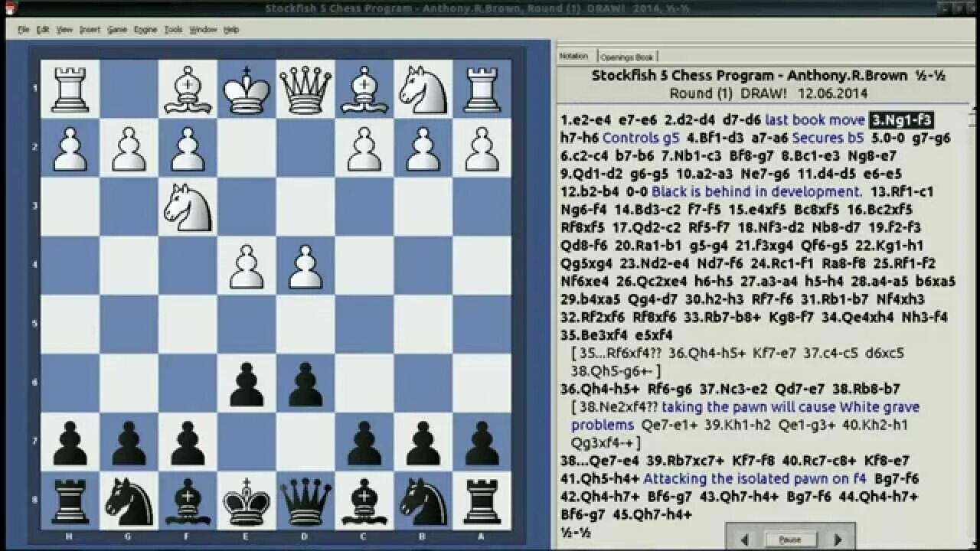Image resolution: width=980 pixels, height=551 pixels.
Task: Switch to the Notation tab
Action: point(574,56)
